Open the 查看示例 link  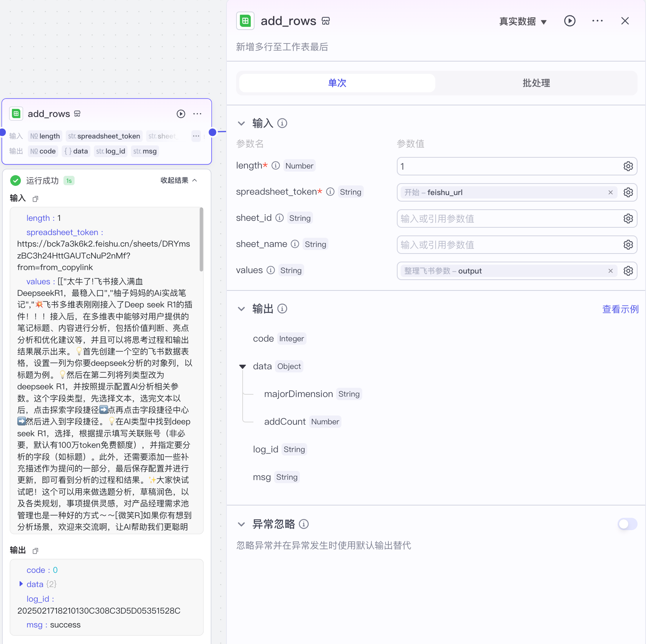pos(620,309)
